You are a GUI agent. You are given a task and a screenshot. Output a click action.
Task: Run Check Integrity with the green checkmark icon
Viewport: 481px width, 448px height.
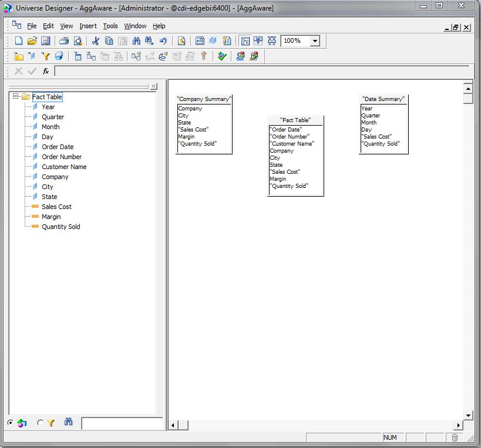tap(222, 56)
